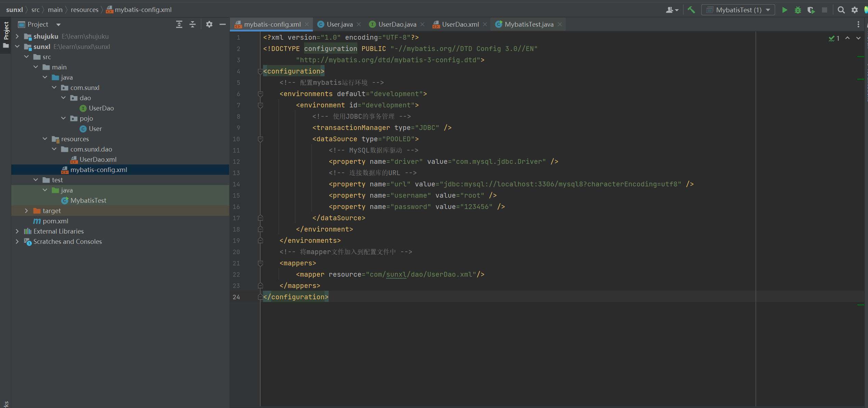Screen dimensions: 868x408
Task: Open MybatisTest run configuration dropdown
Action: click(x=738, y=10)
